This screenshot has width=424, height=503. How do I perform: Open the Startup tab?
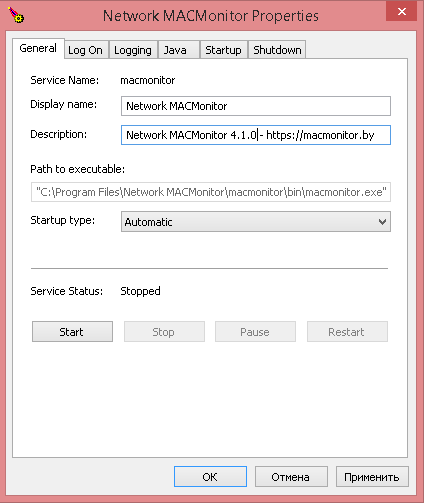click(223, 50)
